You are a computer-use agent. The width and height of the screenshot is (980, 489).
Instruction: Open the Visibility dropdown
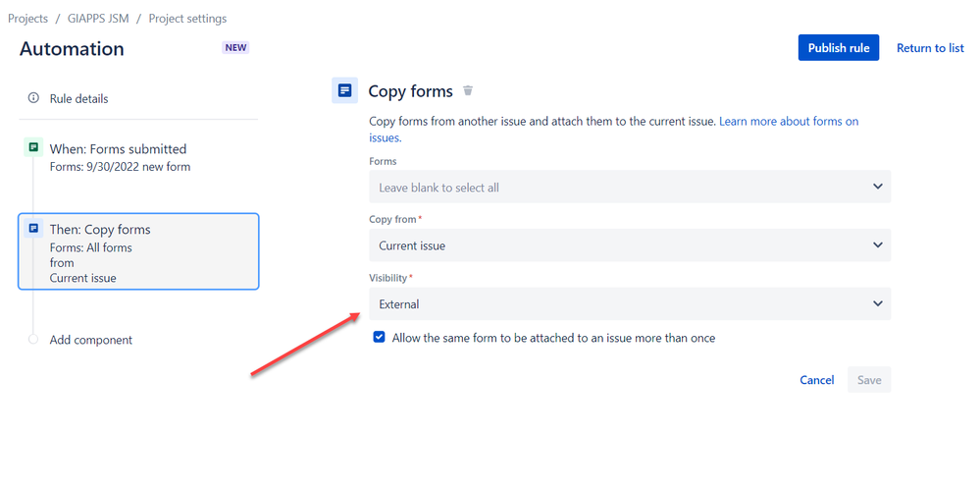click(x=630, y=303)
